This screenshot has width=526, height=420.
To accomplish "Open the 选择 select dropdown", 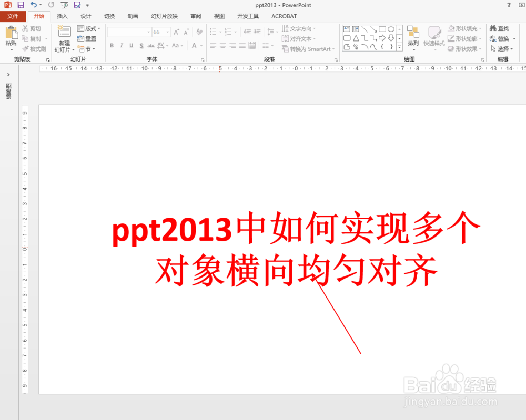I will coord(502,49).
